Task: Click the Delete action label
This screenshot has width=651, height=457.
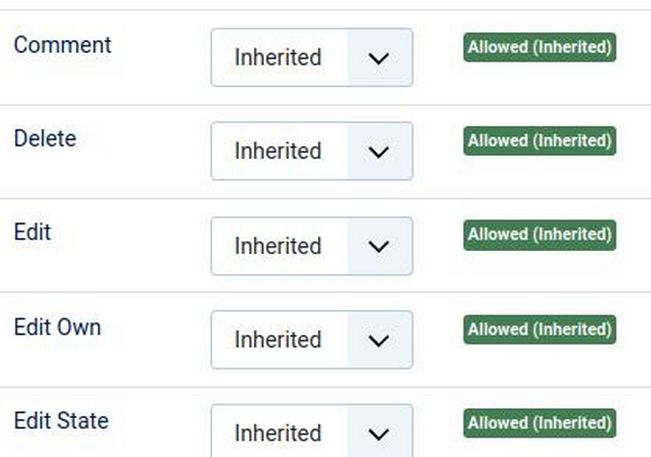Action: [45, 139]
